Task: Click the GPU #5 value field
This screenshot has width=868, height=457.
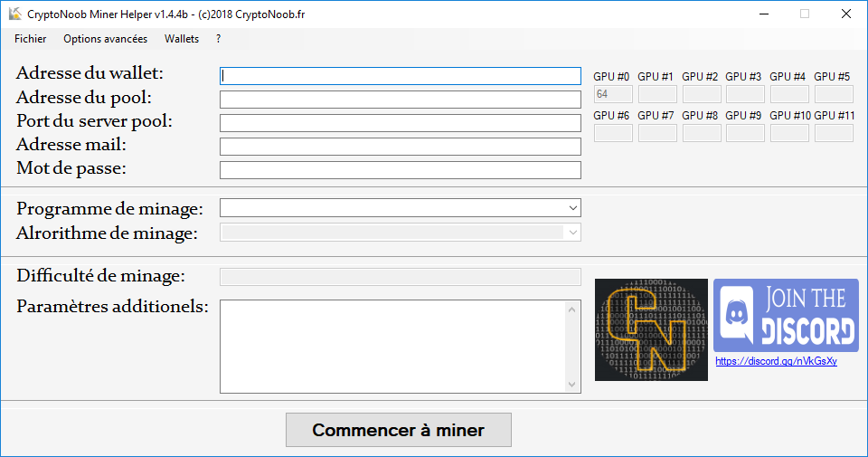Action: coord(834,94)
